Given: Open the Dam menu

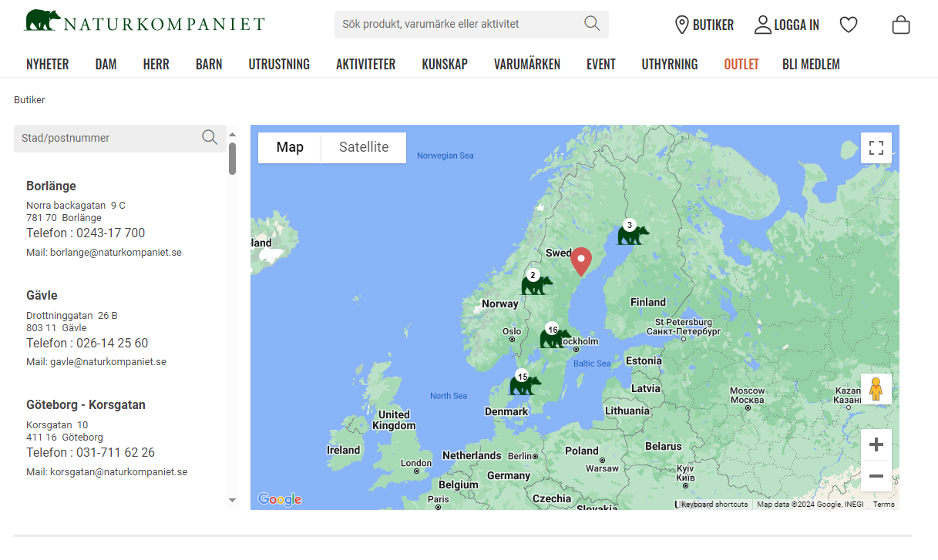Looking at the screenshot, I should [106, 64].
